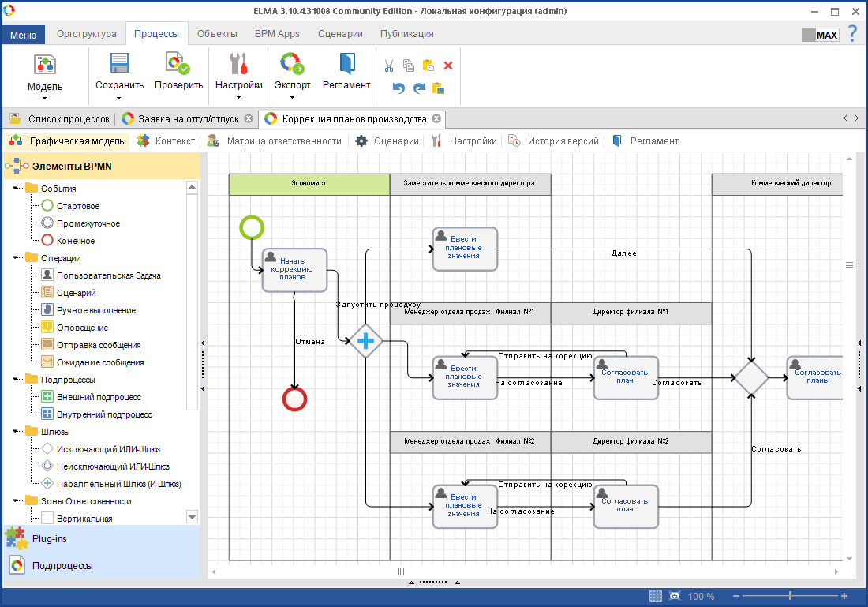Viewport: 868px width, 607px height.
Task: Open the Меню button
Action: 23,35
